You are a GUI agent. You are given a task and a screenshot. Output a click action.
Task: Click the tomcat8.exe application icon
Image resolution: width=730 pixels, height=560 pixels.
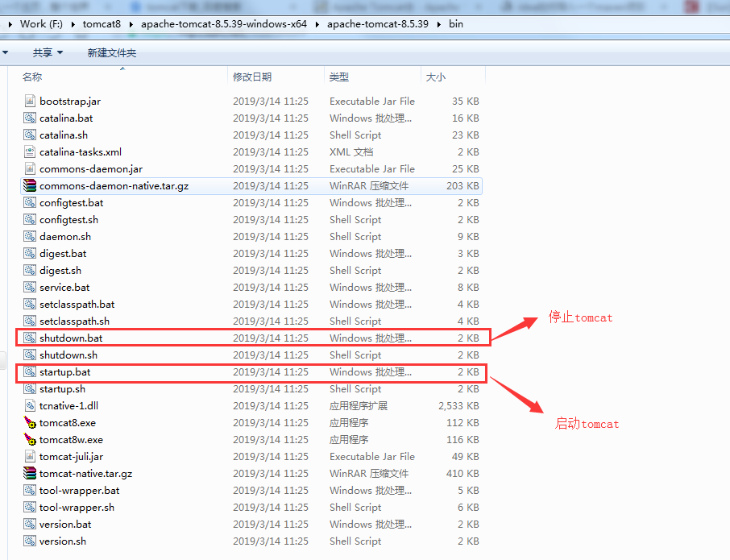pos(30,422)
